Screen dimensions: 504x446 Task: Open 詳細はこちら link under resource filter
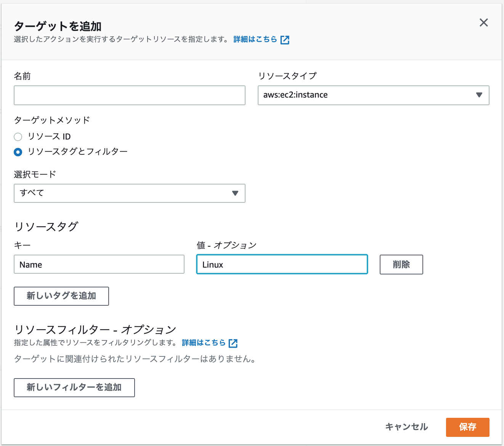tap(204, 343)
